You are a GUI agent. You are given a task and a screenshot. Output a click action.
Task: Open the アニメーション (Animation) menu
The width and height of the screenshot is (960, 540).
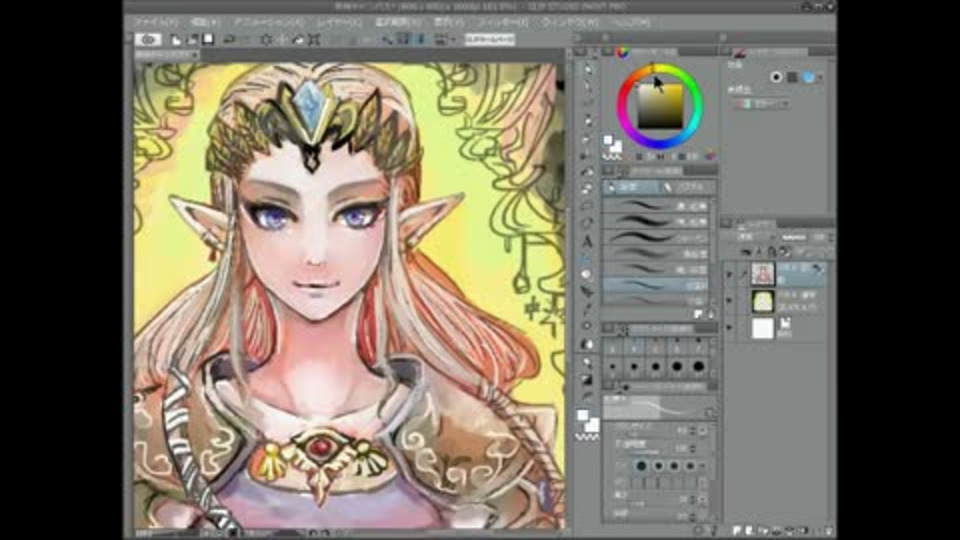268,22
